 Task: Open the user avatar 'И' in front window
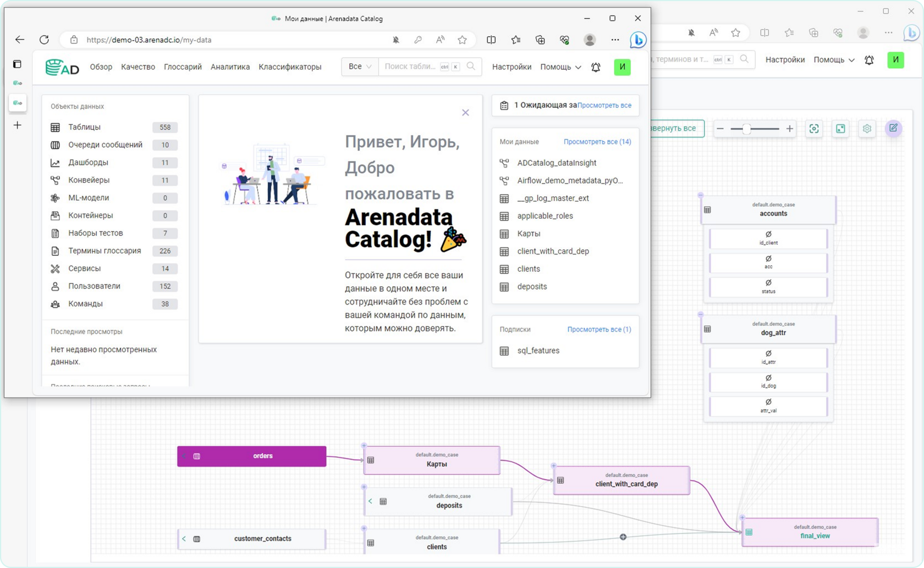(x=622, y=67)
